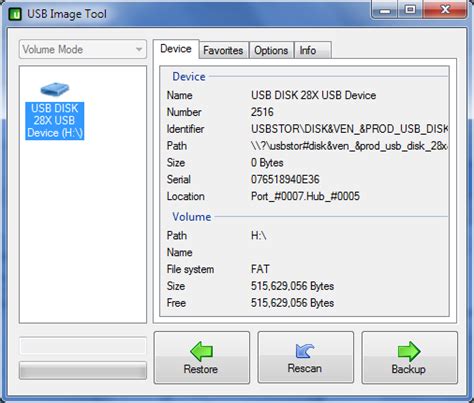474x403 pixels.
Task: Click the Volume group header
Action: tap(192, 217)
